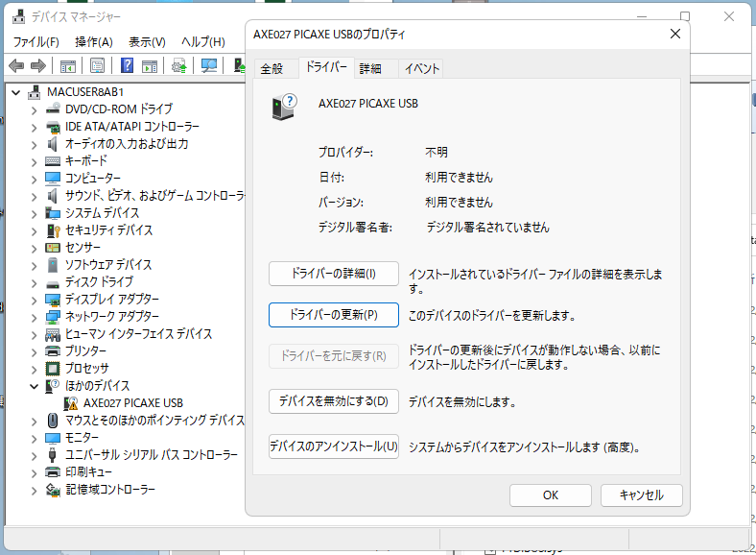The height and width of the screenshot is (555, 756).
Task: Click the セキュリティ デバイス key icon
Action: pyautogui.click(x=53, y=230)
